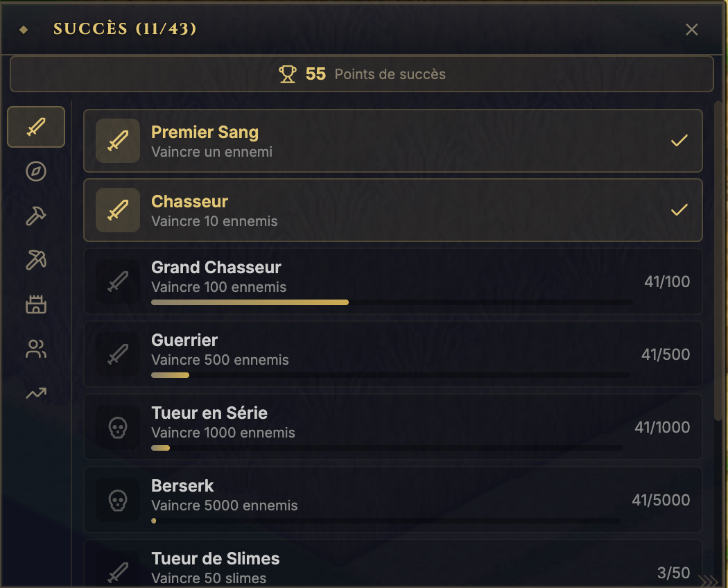
Task: Click the Points de succès banner
Action: (x=361, y=74)
